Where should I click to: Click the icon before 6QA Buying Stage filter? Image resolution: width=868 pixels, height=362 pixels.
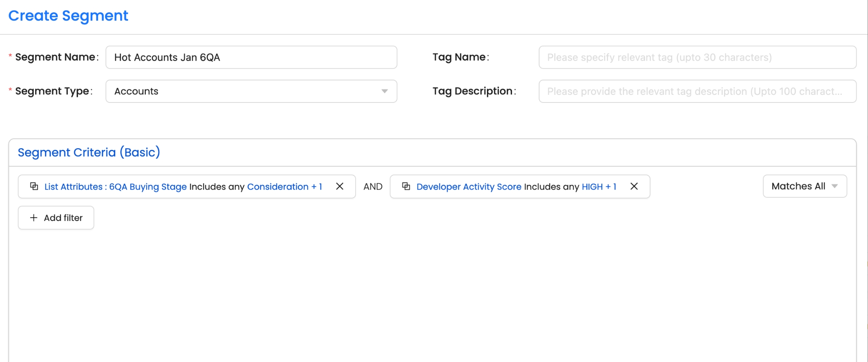(x=34, y=186)
